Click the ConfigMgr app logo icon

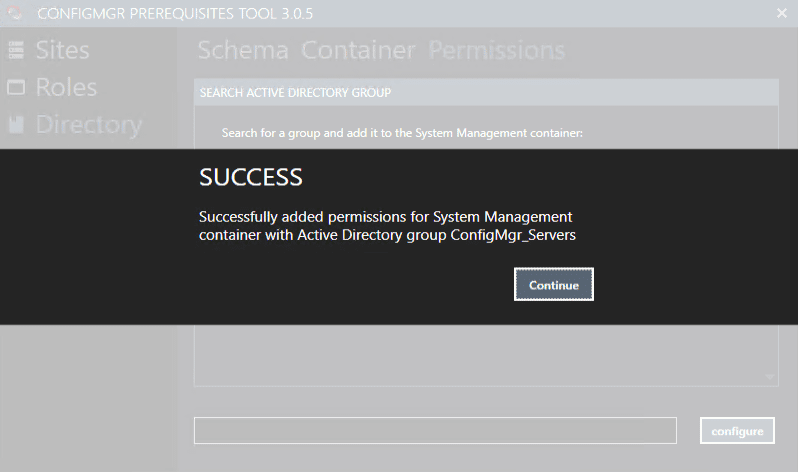tap(13, 13)
